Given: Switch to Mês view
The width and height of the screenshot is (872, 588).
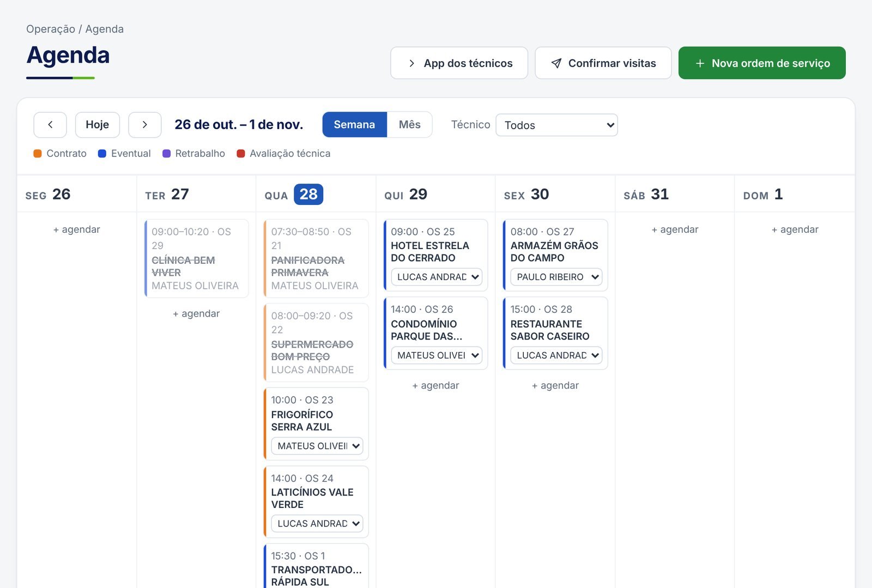Looking at the screenshot, I should 409,125.
